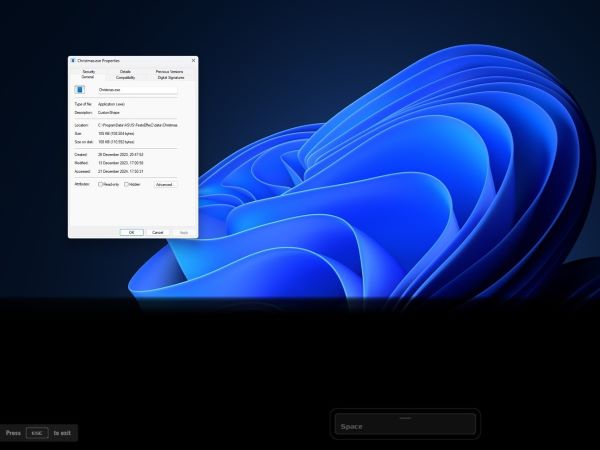Click the file name input field
This screenshot has width=600, height=450.
pyautogui.click(x=138, y=90)
